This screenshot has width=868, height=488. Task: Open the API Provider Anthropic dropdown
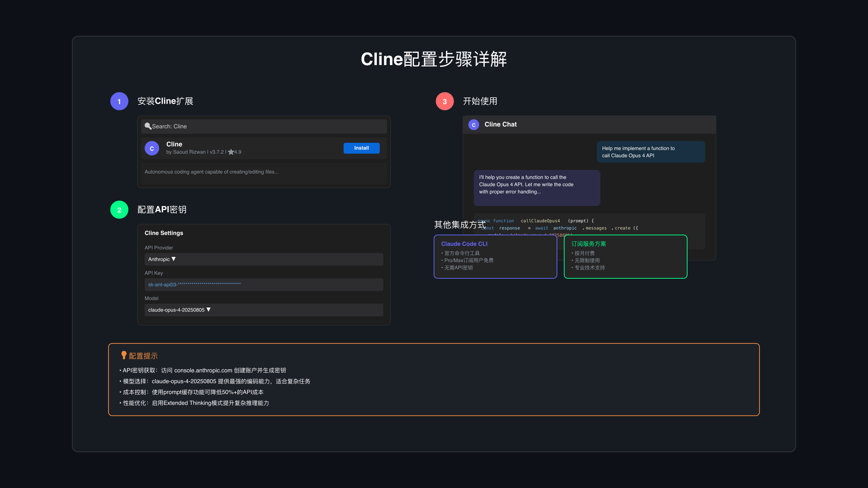coord(264,259)
